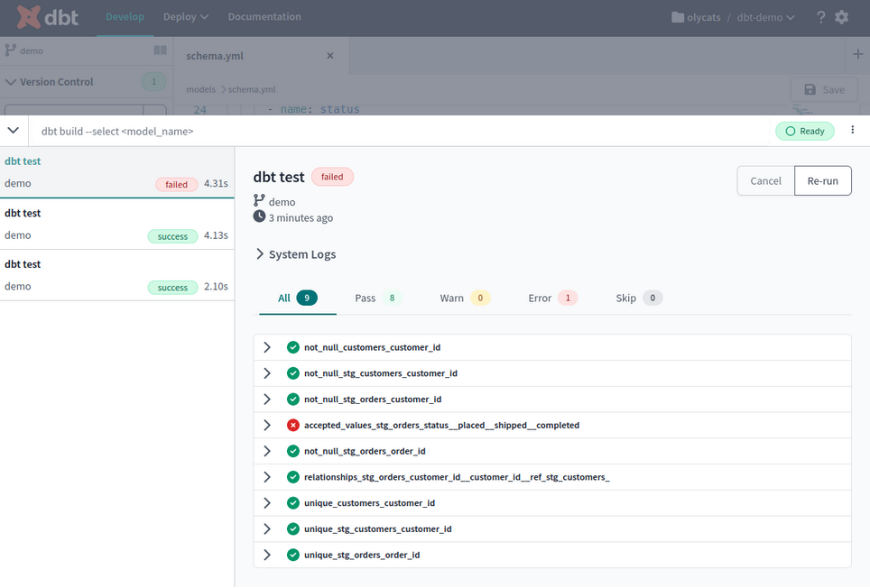This screenshot has width=870, height=588.
Task: Click the green check icon for not_null_stg_customers_customer_id
Action: 293,373
